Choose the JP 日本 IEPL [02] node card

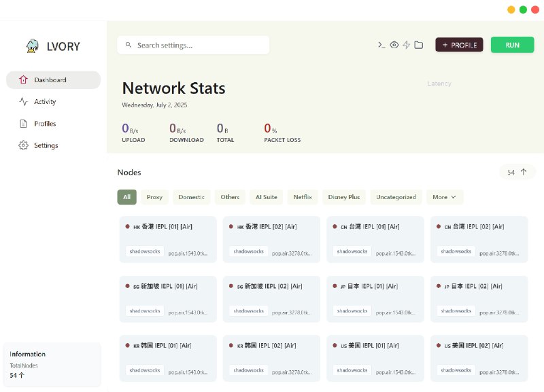[x=479, y=299]
